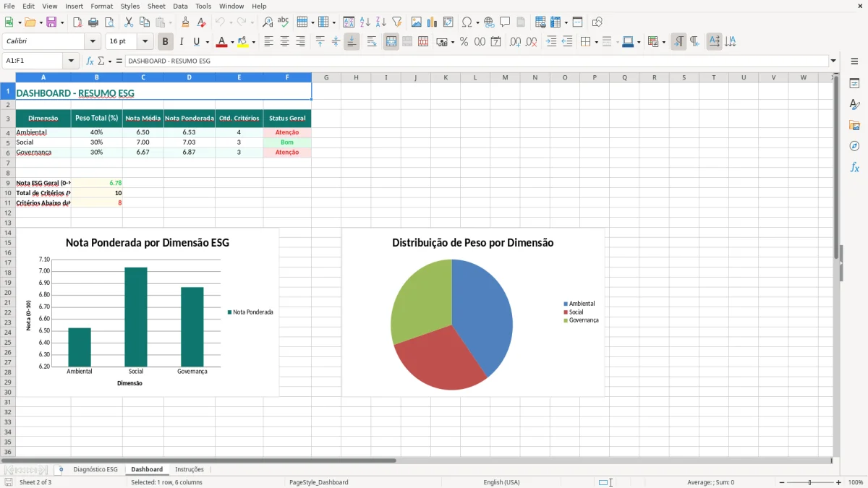Image resolution: width=868 pixels, height=488 pixels.
Task: Open the Styles menu
Action: (x=130, y=6)
